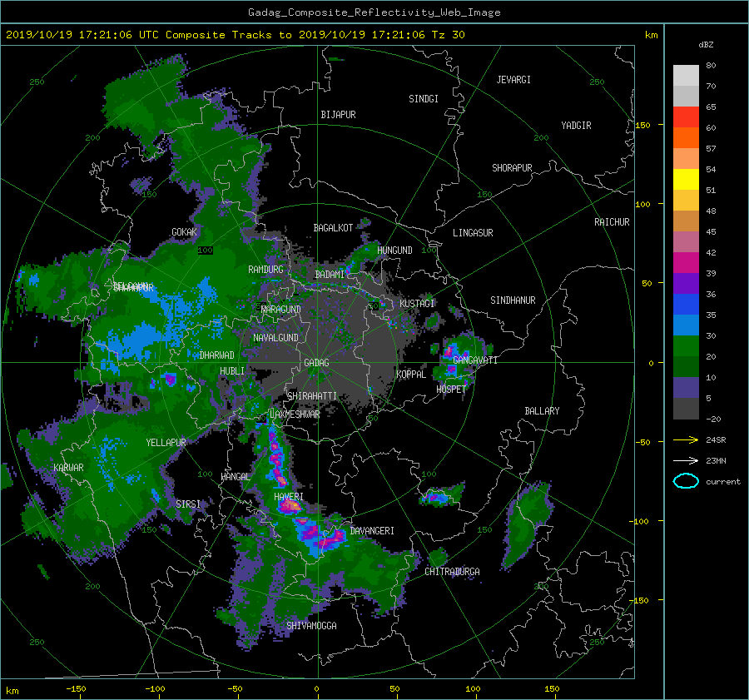Click the yellow 51 dBZ color swatch
This screenshot has width=749, height=700.
pyautogui.click(x=686, y=180)
